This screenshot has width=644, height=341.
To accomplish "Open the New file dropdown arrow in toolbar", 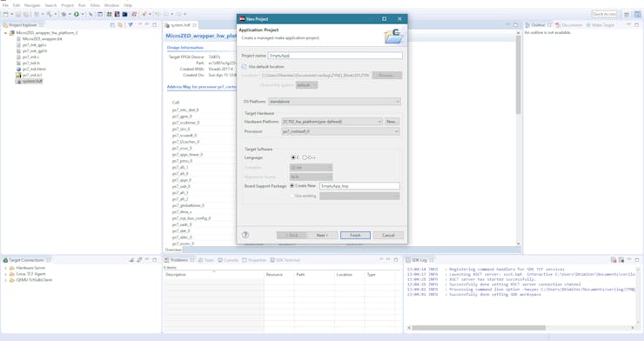I will coord(11,14).
